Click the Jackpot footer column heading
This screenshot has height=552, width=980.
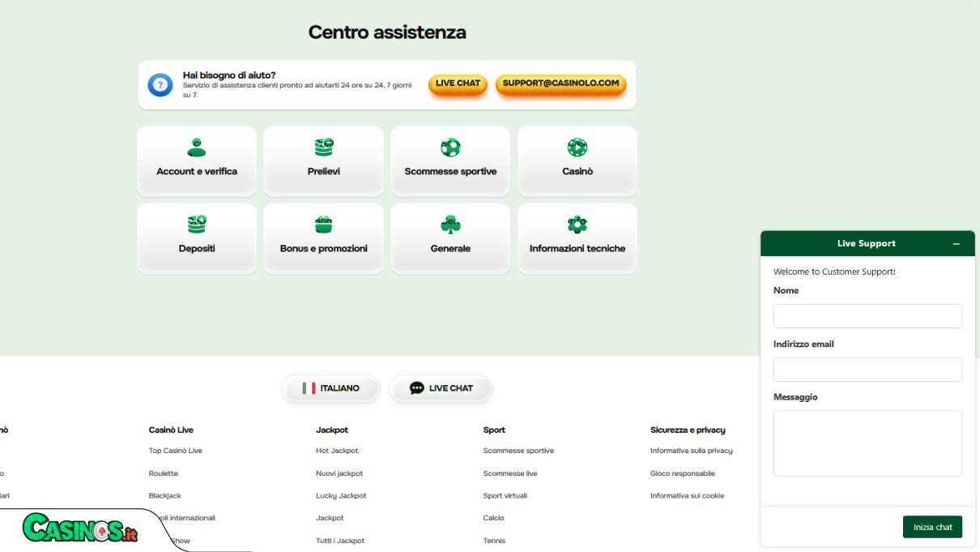click(332, 430)
